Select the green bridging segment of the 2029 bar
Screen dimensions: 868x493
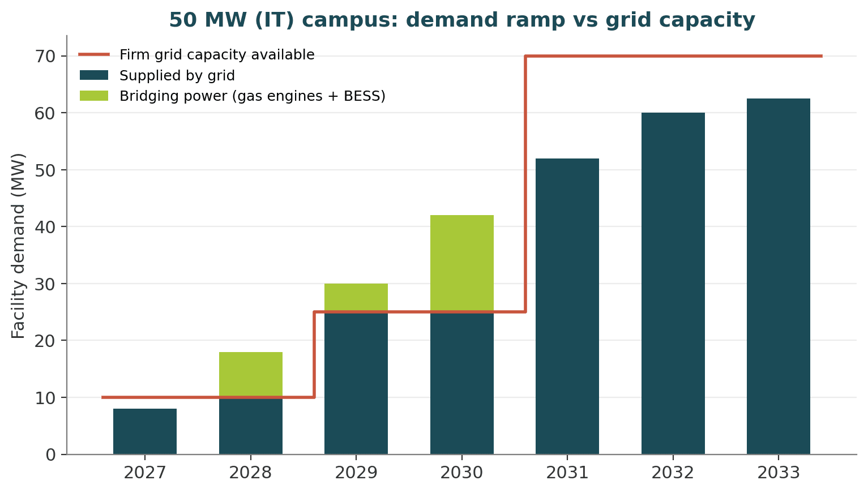tap(356, 298)
